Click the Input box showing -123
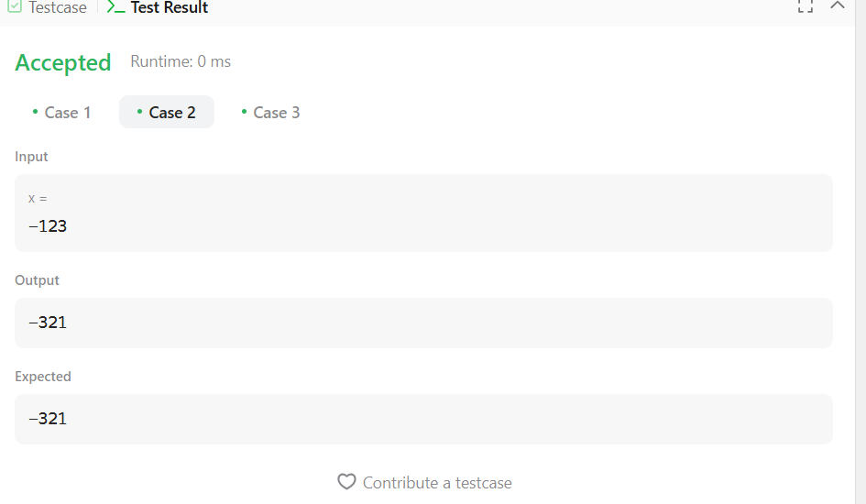The height and width of the screenshot is (504, 866). pyautogui.click(x=423, y=225)
